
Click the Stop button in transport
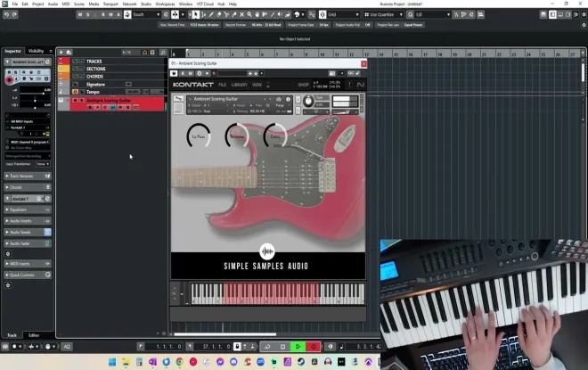pos(283,347)
